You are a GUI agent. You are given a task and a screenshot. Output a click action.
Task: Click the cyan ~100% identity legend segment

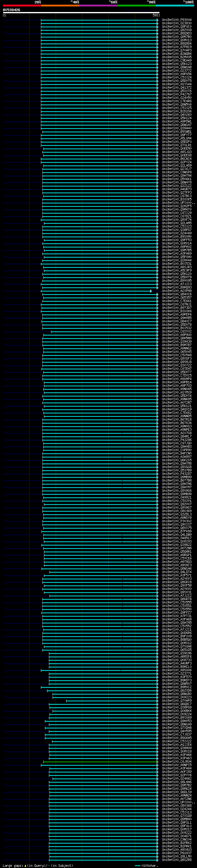tap(175, 6)
